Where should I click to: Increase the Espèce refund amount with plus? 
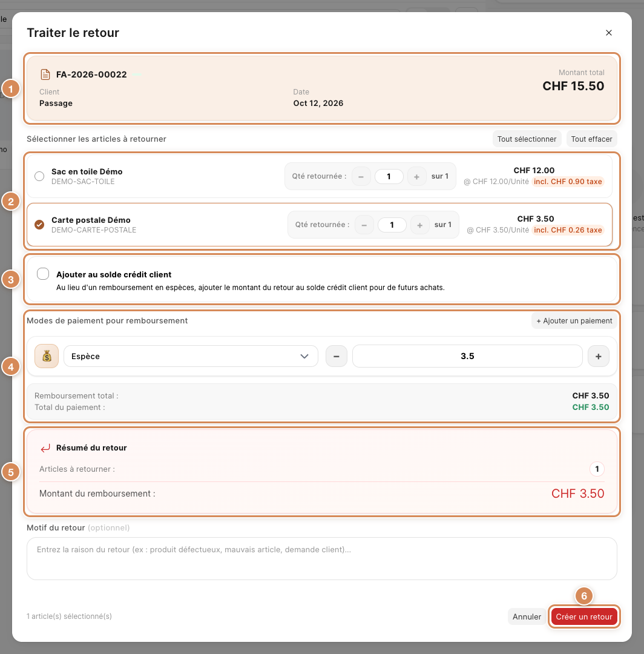pos(598,356)
